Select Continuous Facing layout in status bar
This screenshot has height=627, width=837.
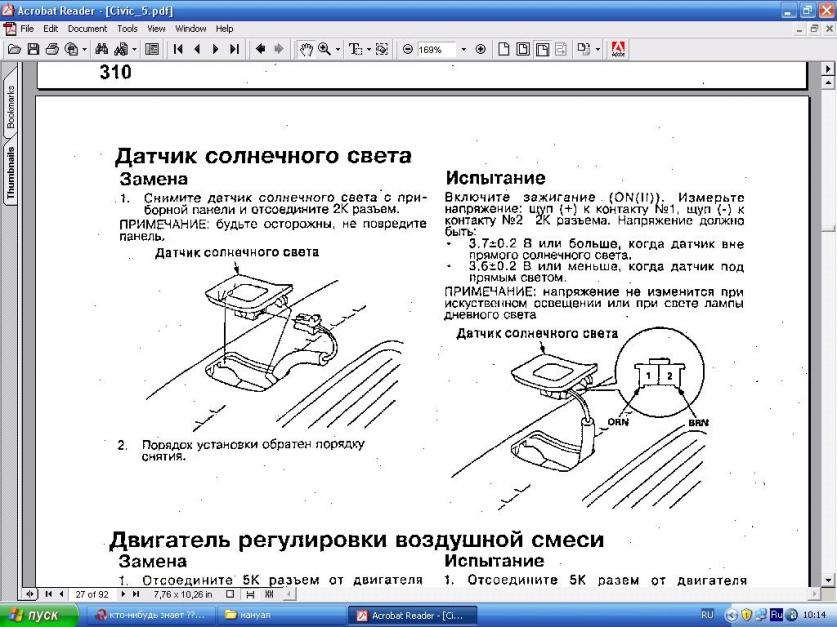tap(269, 594)
